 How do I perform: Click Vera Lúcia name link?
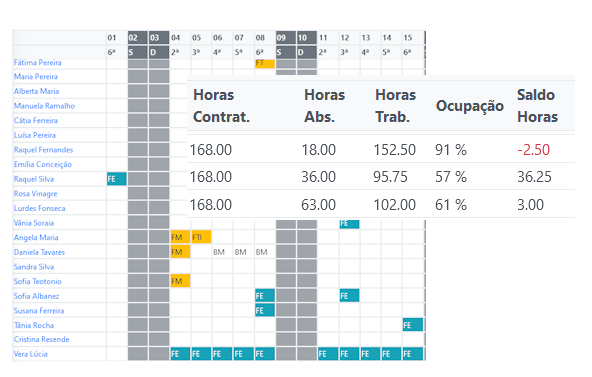tap(31, 354)
